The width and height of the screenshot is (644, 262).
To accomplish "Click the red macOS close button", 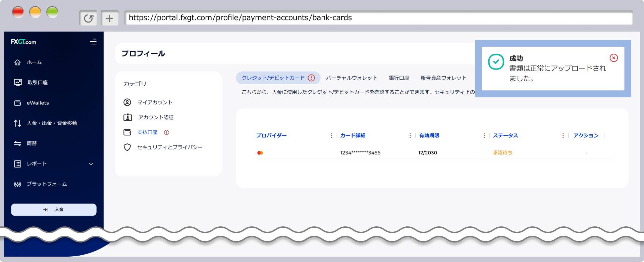I will 18,12.
